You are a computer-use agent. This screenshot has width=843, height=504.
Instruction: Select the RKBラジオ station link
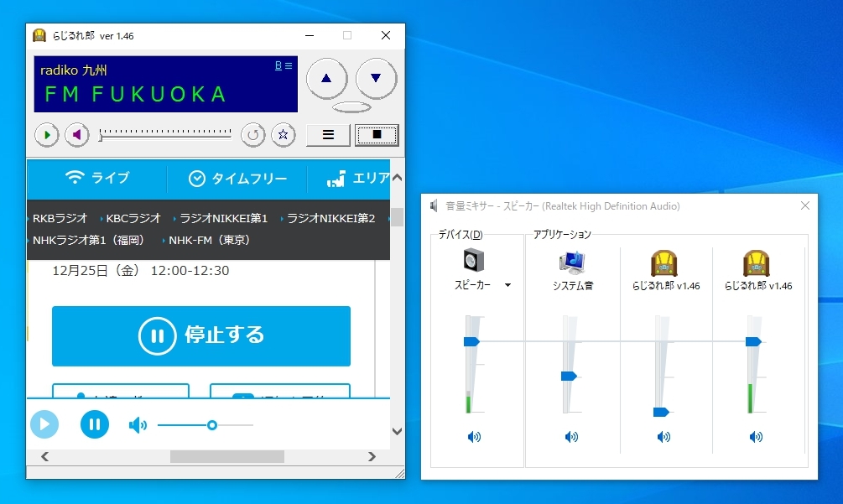pyautogui.click(x=60, y=218)
